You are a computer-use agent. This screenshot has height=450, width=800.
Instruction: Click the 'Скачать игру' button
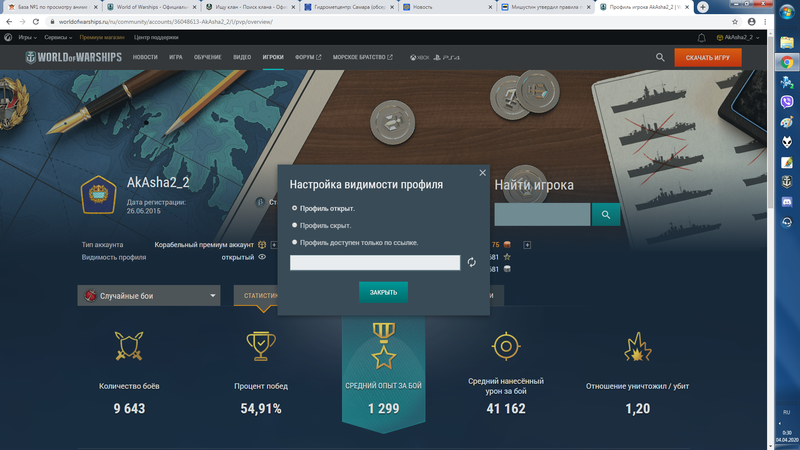[708, 58]
